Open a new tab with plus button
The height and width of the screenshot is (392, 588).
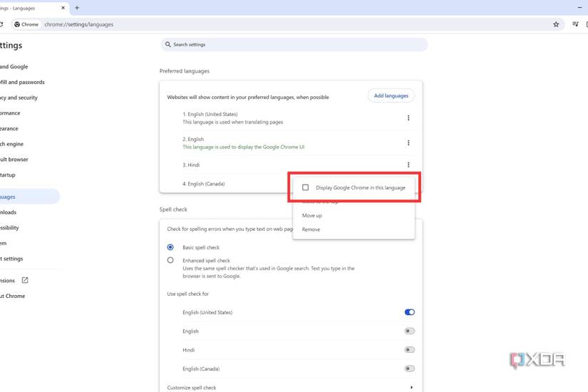coord(77,8)
